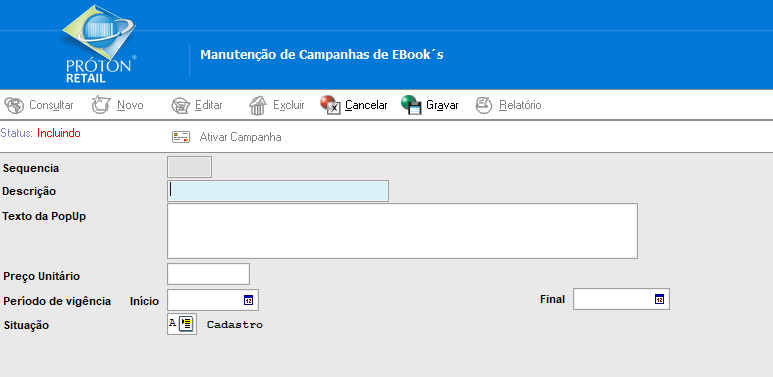Click the Gravar save disk icon
This screenshot has height=377, width=773.
(411, 105)
